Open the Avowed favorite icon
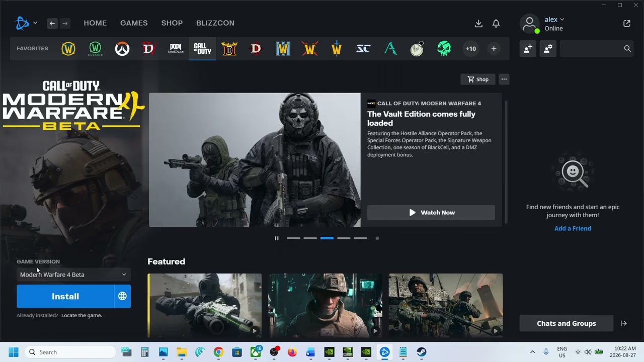644x362 pixels. 390,49
